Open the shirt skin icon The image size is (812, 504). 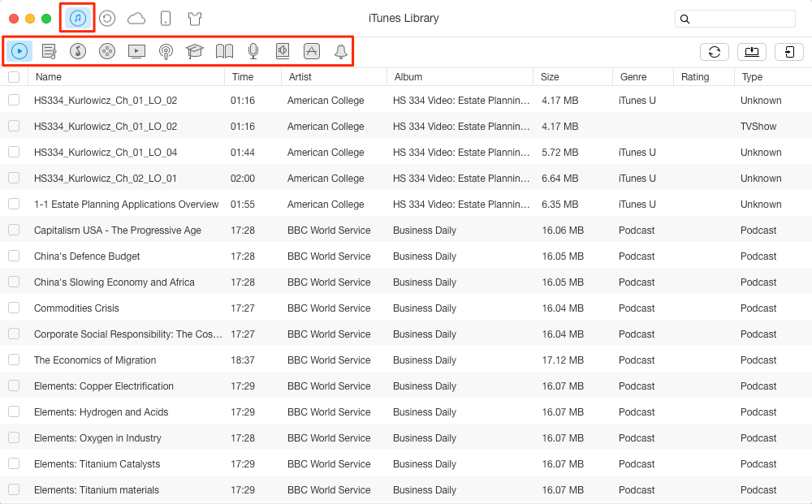pyautogui.click(x=195, y=19)
